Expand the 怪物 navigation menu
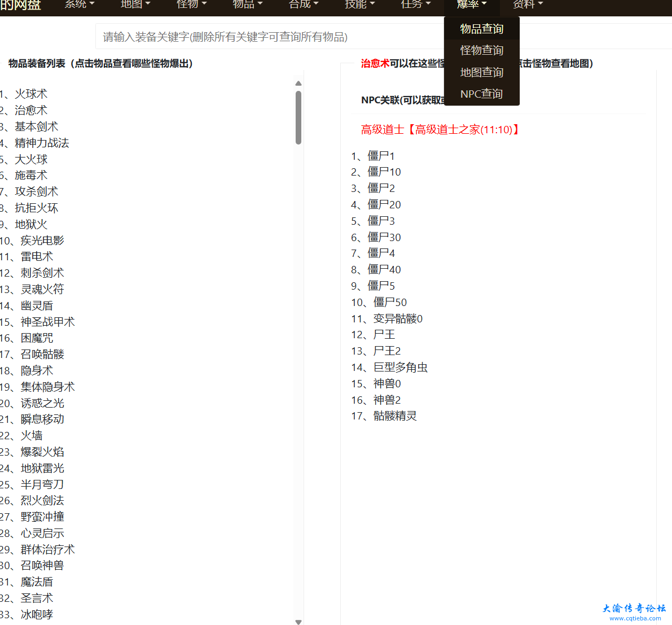This screenshot has width=672, height=625. tap(192, 5)
